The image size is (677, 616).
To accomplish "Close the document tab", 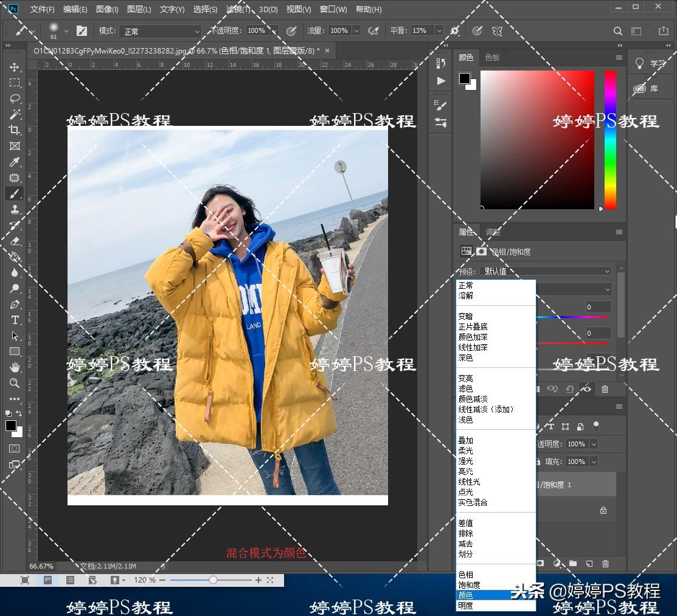I will click(327, 50).
